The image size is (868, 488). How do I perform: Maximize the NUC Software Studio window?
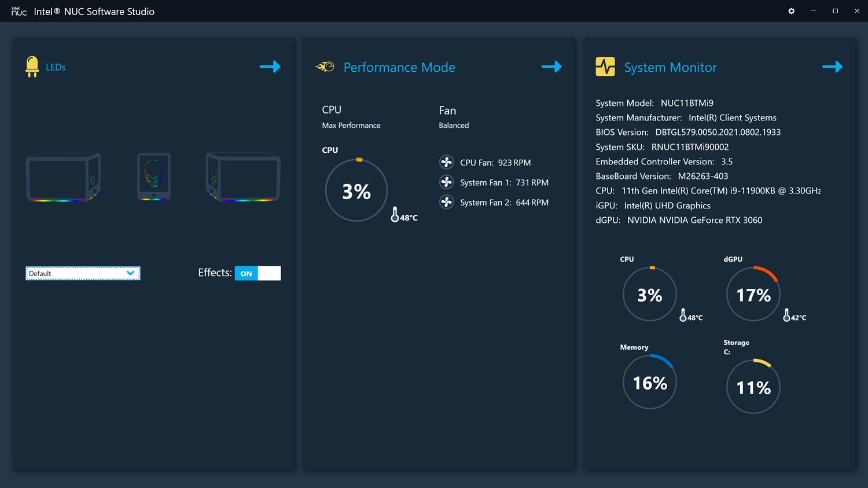click(x=835, y=11)
